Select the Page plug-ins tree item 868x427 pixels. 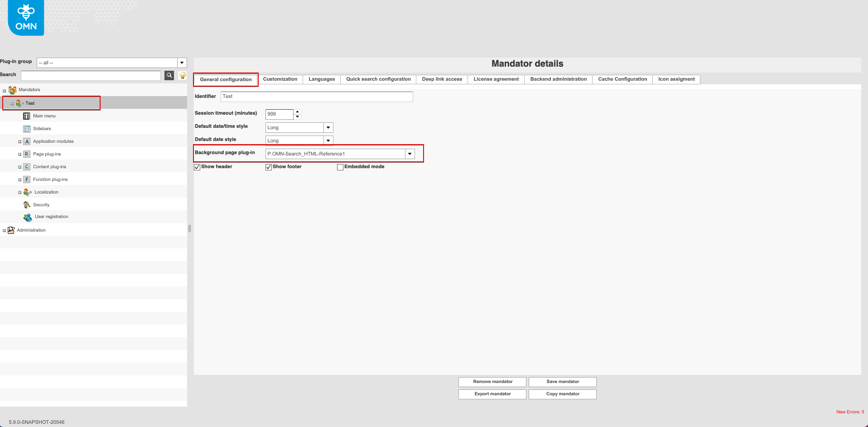47,154
